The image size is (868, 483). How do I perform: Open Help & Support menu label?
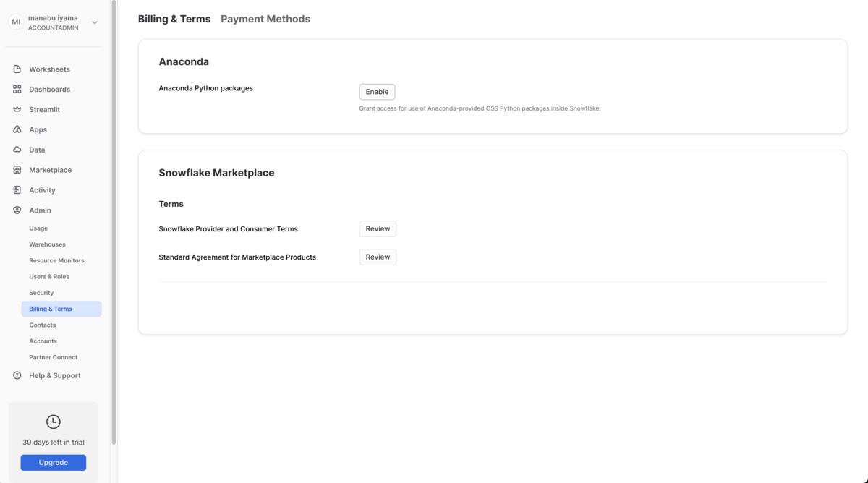pos(55,376)
